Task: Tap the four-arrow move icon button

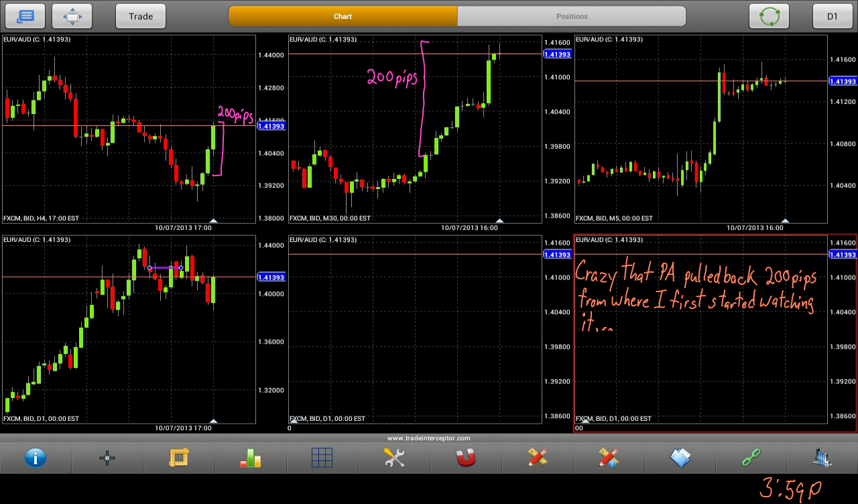Action: [72, 16]
